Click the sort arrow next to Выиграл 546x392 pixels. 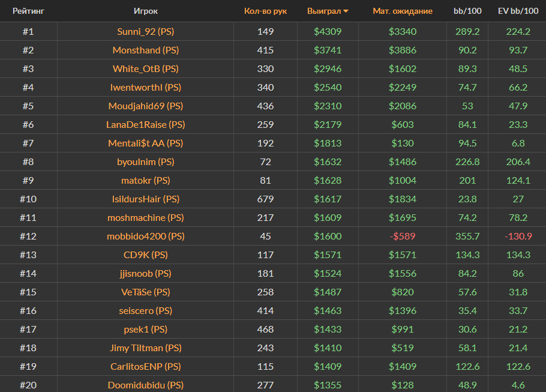point(346,11)
